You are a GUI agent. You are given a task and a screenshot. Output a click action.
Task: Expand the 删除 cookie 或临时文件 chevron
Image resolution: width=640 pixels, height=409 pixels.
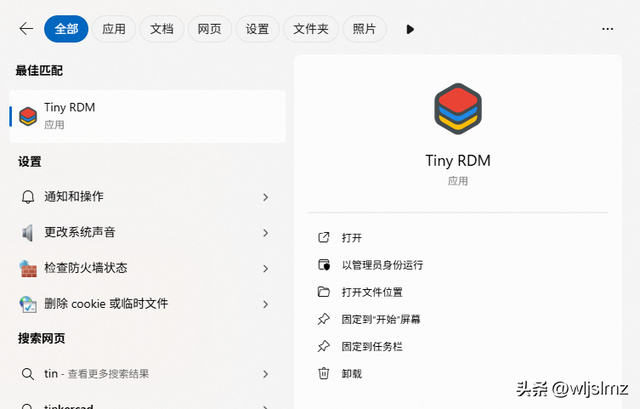265,304
